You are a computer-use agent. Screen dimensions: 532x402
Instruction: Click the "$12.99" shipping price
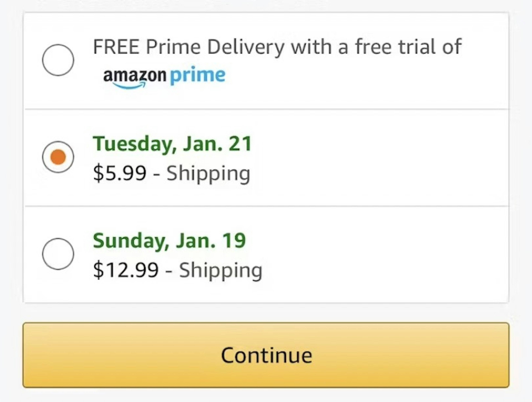126,270
